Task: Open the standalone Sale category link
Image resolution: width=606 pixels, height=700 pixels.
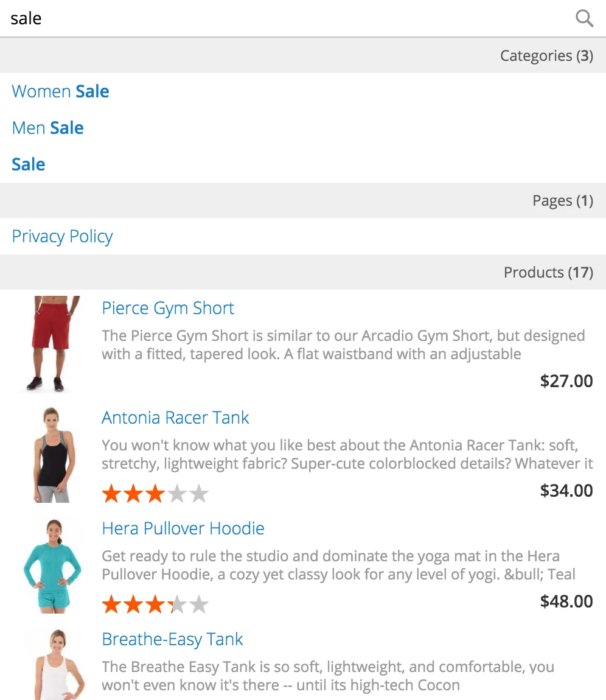Action: tap(29, 164)
